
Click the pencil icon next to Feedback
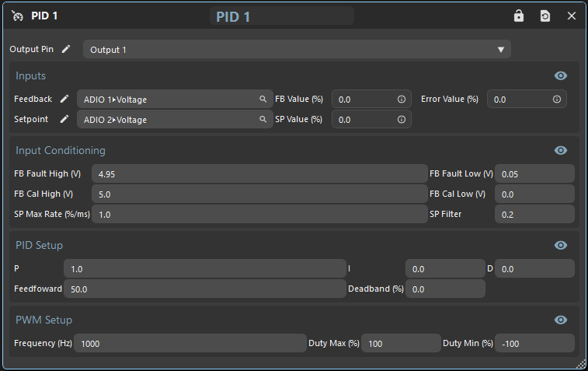[64, 99]
